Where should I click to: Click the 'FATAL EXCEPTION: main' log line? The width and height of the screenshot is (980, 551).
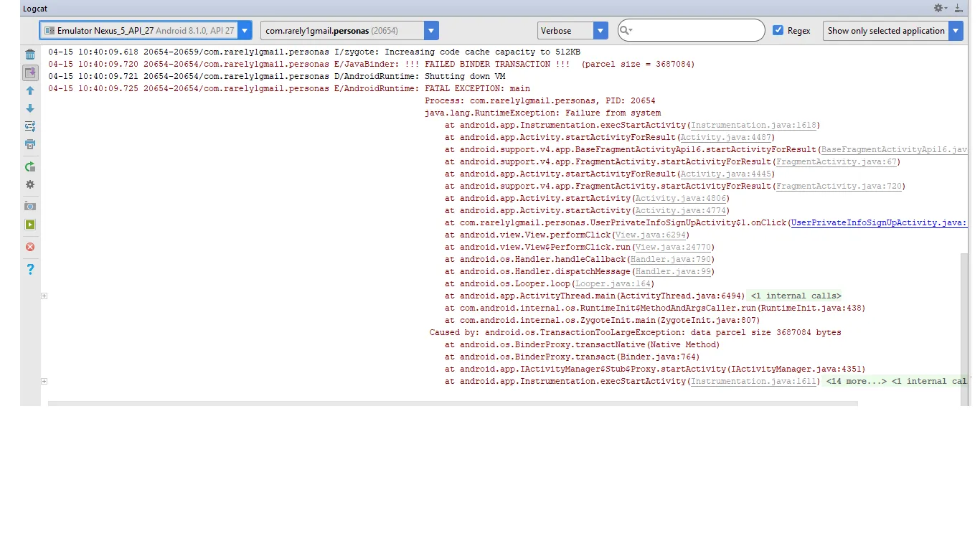point(289,88)
